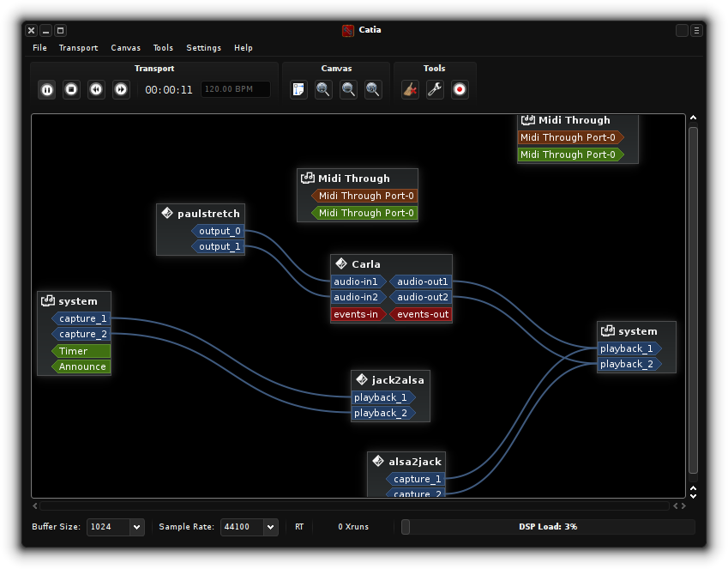Open the Sample Rate dropdown
The height and width of the screenshot is (569, 728).
[250, 527]
